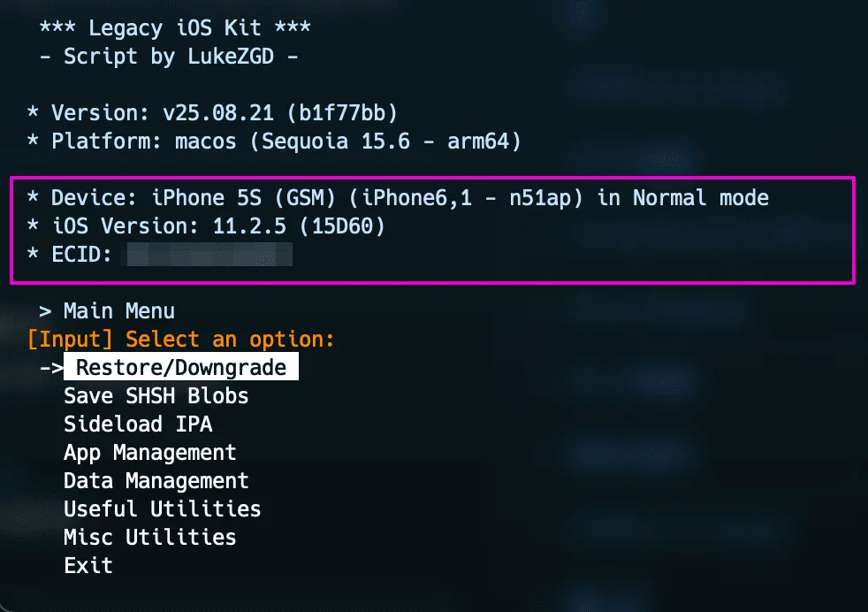Click the iPhone6,1 - n51ap identifier
The image size is (868, 612).
click(x=466, y=198)
